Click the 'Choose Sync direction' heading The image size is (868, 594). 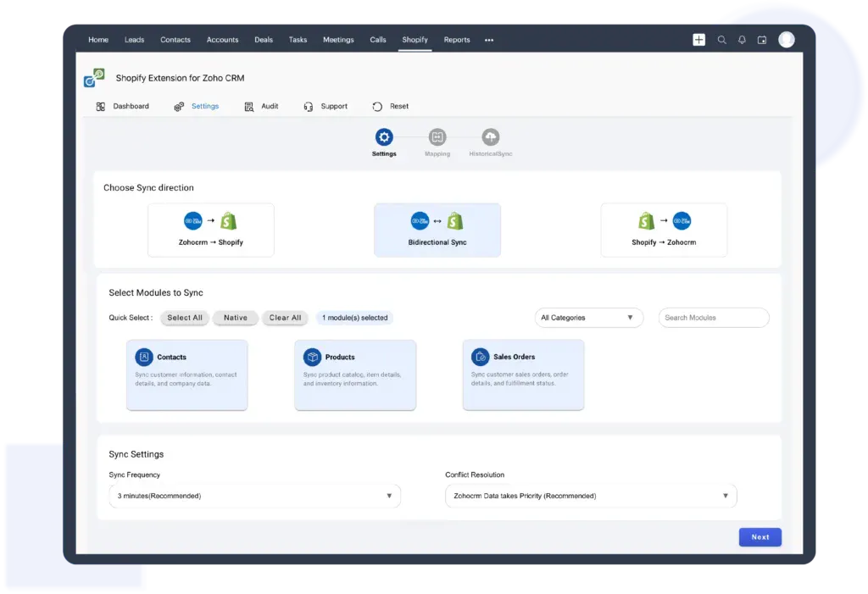(x=149, y=187)
